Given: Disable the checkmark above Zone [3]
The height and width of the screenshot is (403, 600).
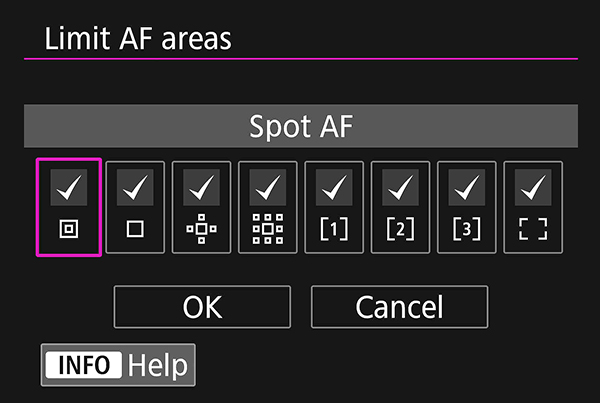Looking at the screenshot, I should [467, 185].
